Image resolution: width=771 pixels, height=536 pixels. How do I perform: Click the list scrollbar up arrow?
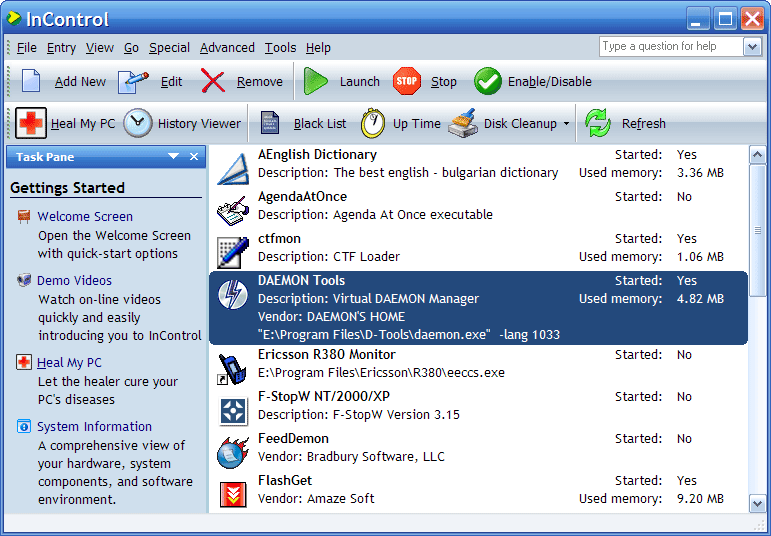coord(757,155)
